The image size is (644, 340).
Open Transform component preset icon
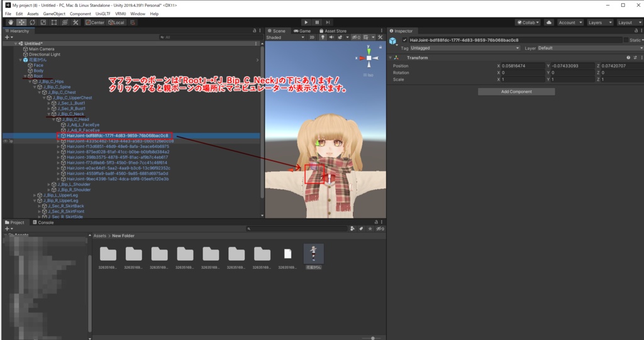click(x=635, y=57)
